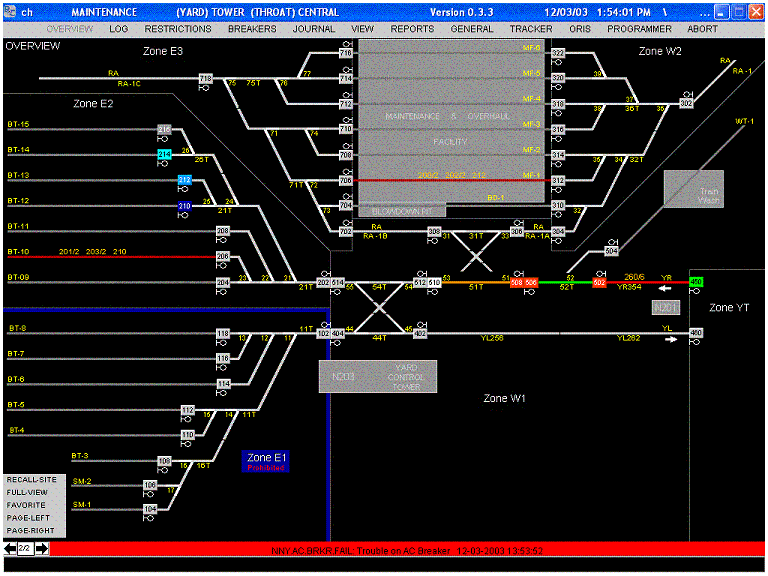Viewport: 768px width, 576px height.
Task: Expand the REPORTS menu
Action: [412, 29]
